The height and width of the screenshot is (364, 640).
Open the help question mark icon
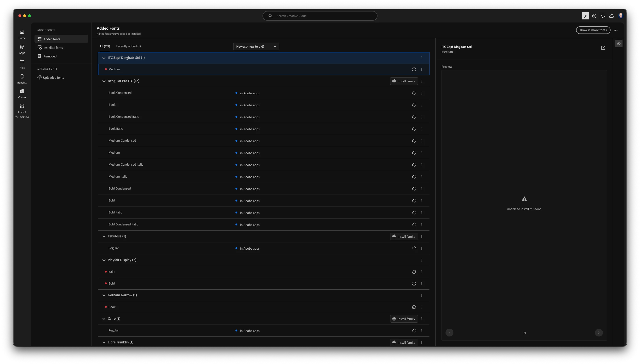(594, 16)
